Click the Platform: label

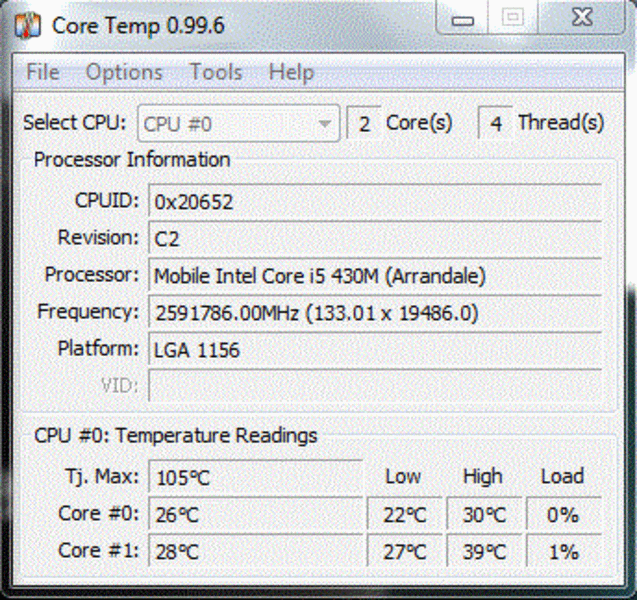[98, 349]
